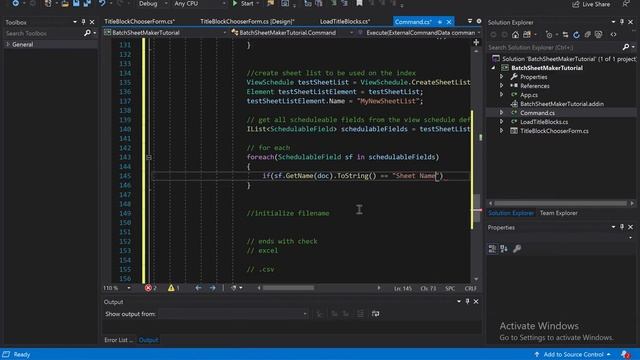Open the BatchSheetMakerTutorial.Command class dropdown
Screen dimensions: 640x360
(x=292, y=33)
